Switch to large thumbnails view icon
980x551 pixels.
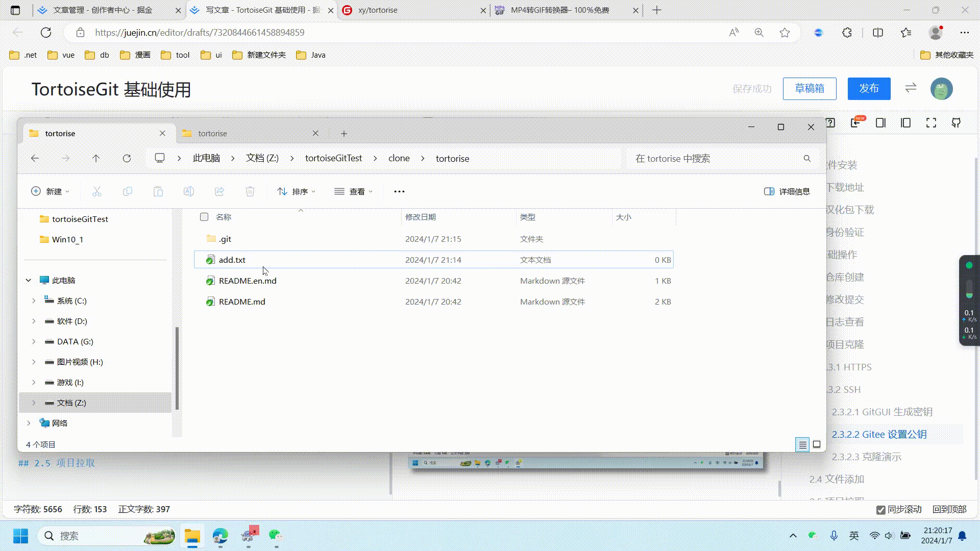point(817,444)
